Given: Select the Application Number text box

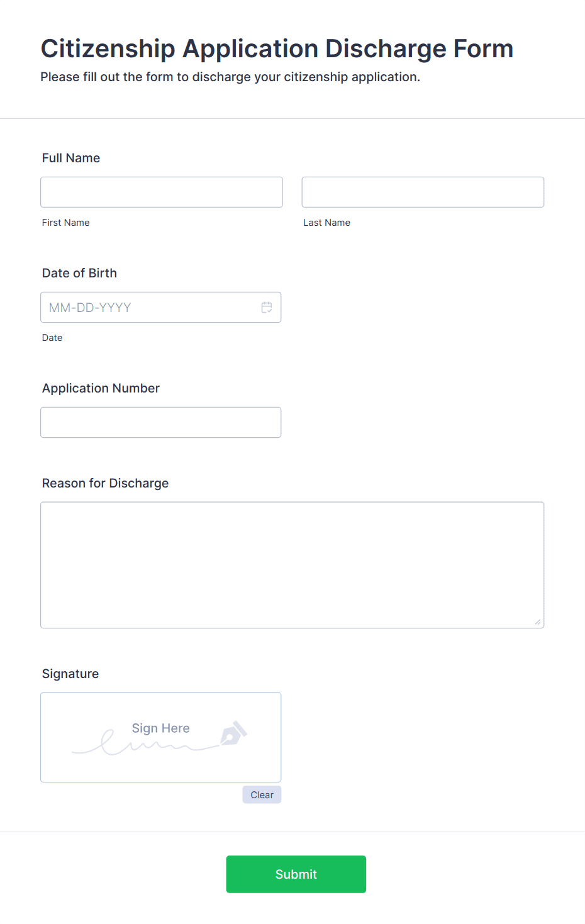Looking at the screenshot, I should tap(161, 423).
